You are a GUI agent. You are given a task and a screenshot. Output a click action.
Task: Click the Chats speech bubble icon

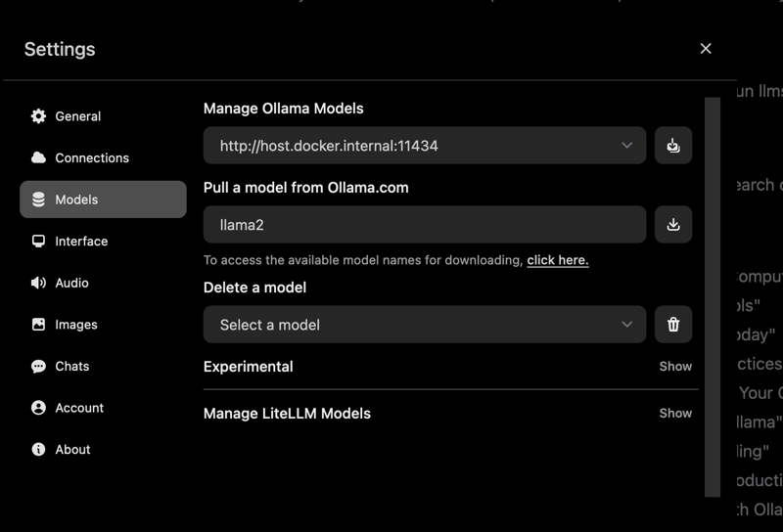[x=38, y=367]
